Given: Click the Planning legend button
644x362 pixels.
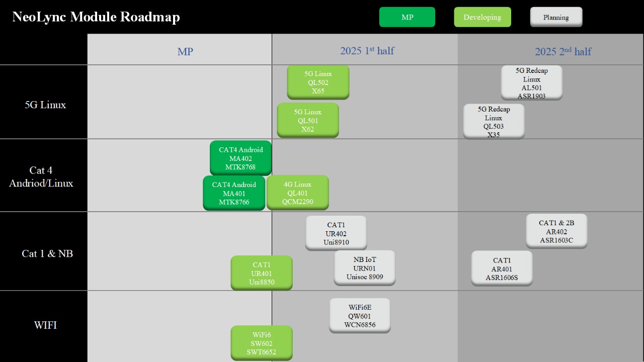Looking at the screenshot, I should point(556,17).
